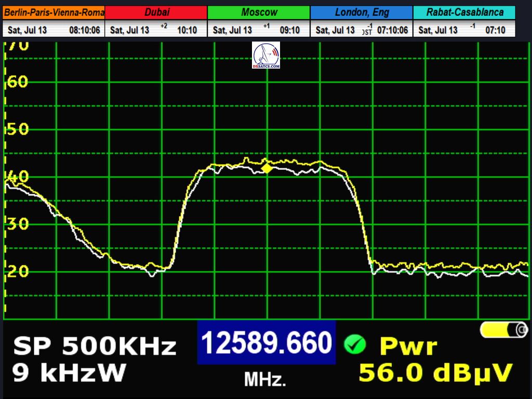
Task: Click the yellow battery level icon
Action: pyautogui.click(x=503, y=329)
